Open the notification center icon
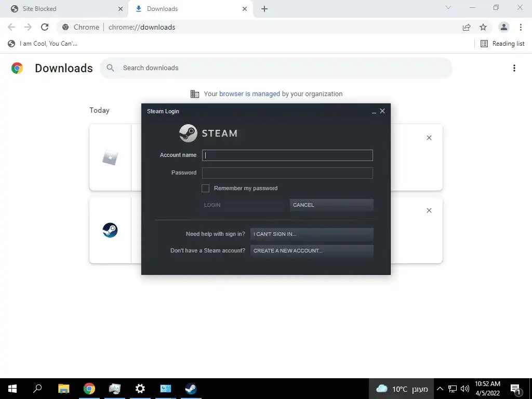 516,389
